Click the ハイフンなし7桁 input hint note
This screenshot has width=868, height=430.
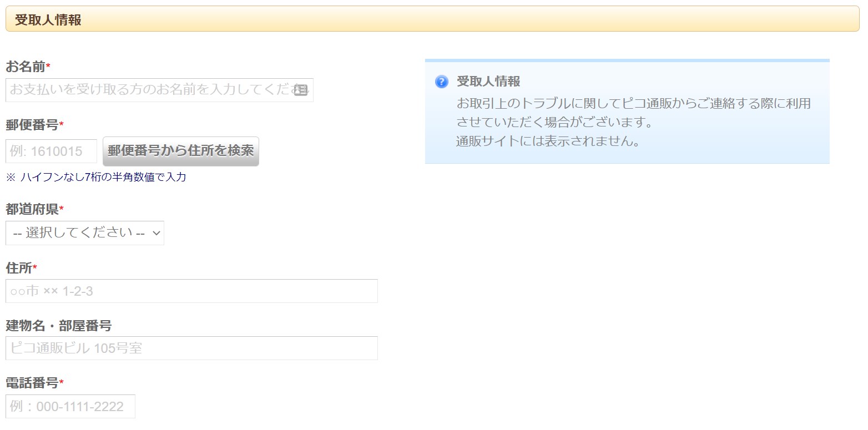point(95,178)
